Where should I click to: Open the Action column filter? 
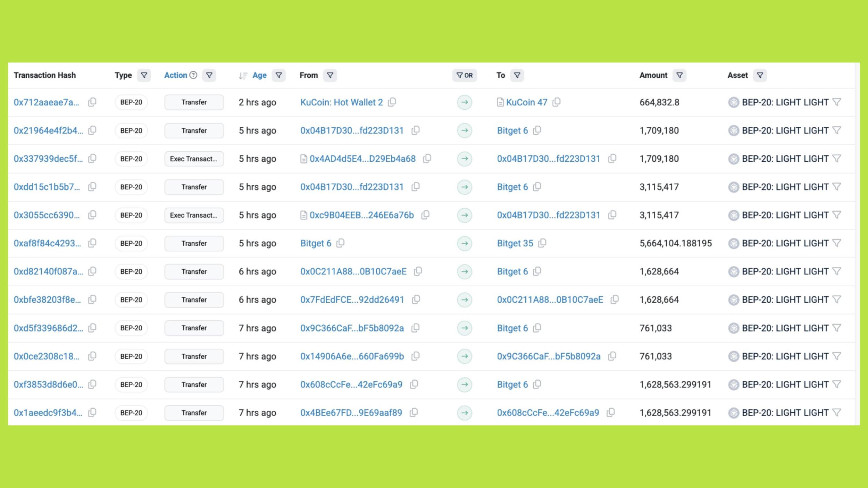pyautogui.click(x=209, y=75)
